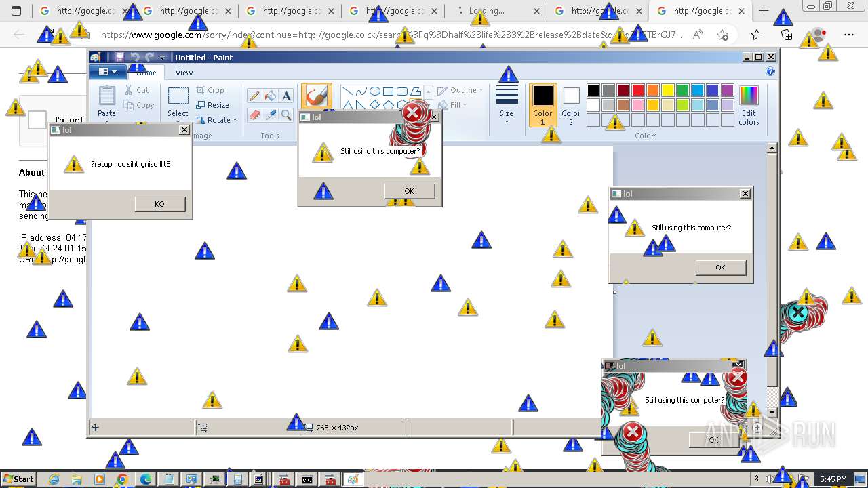Image resolution: width=868 pixels, height=488 pixels.
Task: Open the Rotate dropdown in Paint
Action: pos(217,120)
